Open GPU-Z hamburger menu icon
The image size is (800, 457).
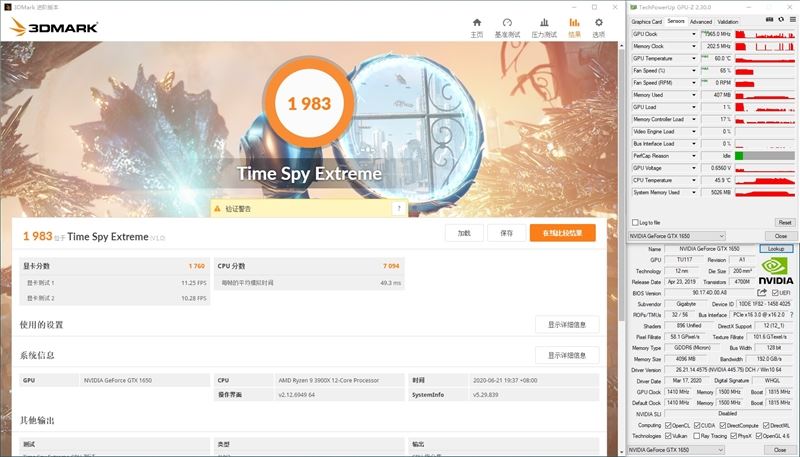coord(793,20)
